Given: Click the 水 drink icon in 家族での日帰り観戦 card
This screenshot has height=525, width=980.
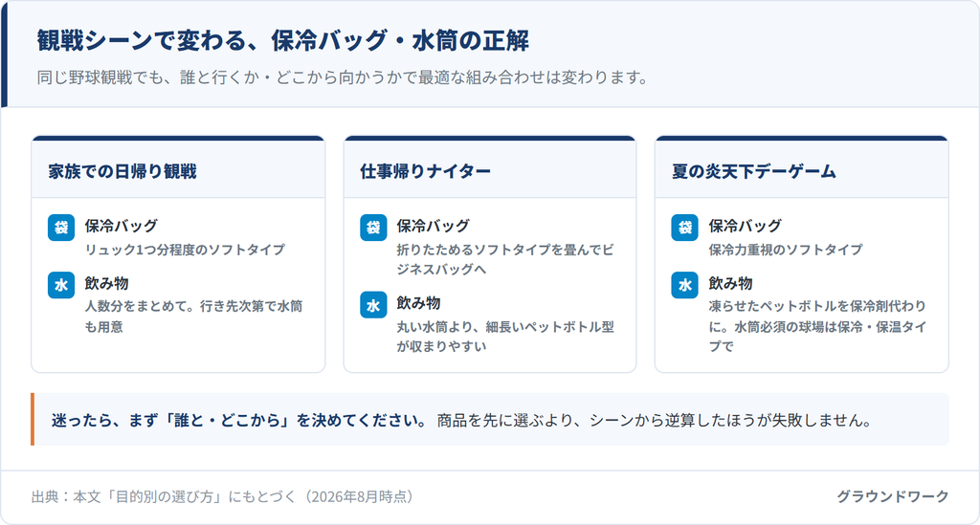Looking at the screenshot, I should pos(61,285).
